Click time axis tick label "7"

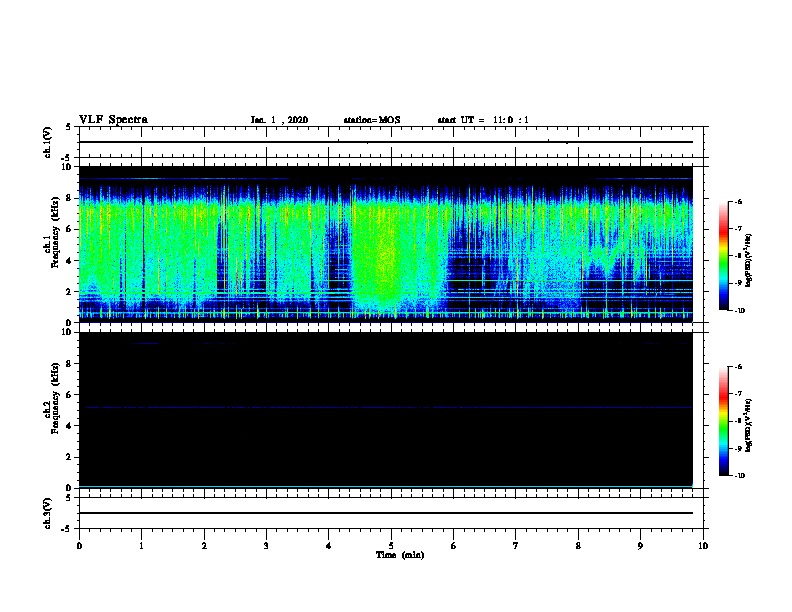(x=516, y=546)
